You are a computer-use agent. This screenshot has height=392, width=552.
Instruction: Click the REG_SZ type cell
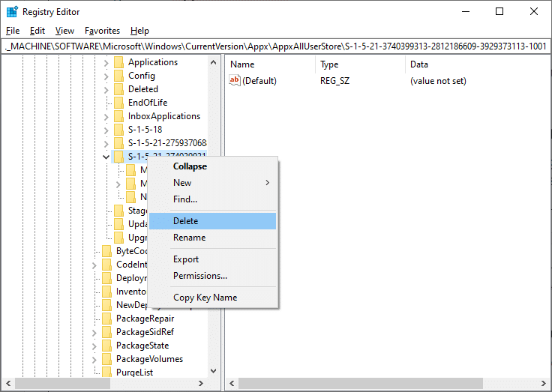pyautogui.click(x=334, y=81)
